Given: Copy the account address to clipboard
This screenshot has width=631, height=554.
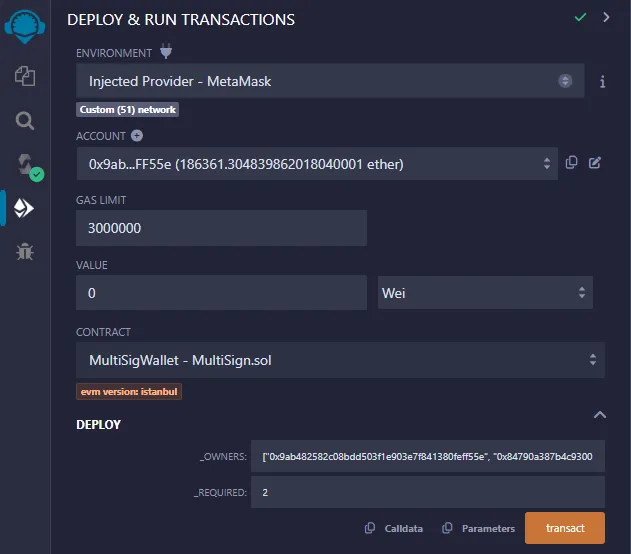Looking at the screenshot, I should tap(572, 163).
